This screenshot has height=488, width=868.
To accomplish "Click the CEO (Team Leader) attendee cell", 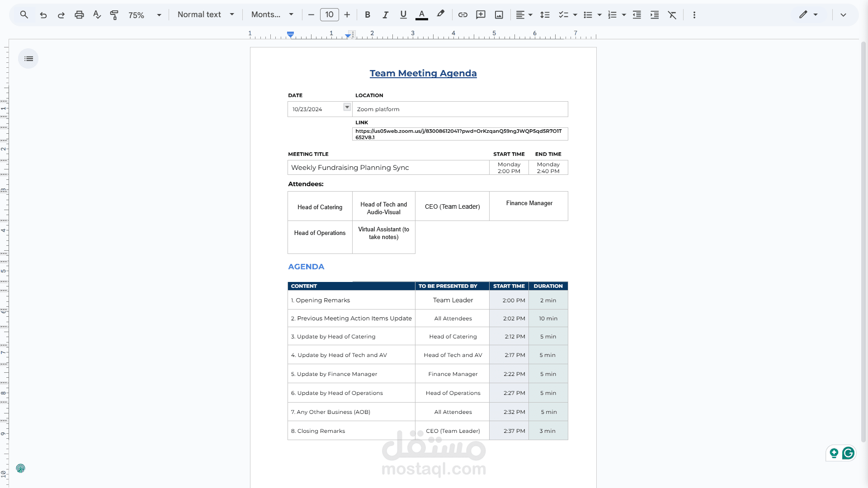I will click(453, 206).
